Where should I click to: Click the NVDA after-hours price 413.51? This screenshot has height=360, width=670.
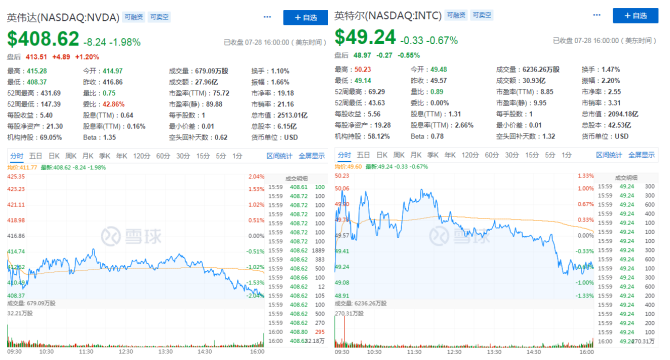[x=36, y=57]
